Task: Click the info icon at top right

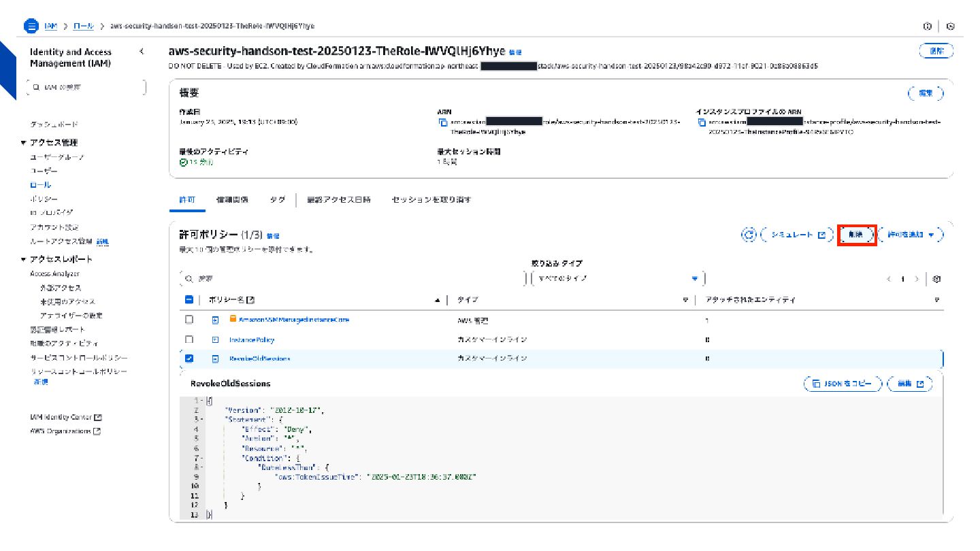Action: [927, 26]
